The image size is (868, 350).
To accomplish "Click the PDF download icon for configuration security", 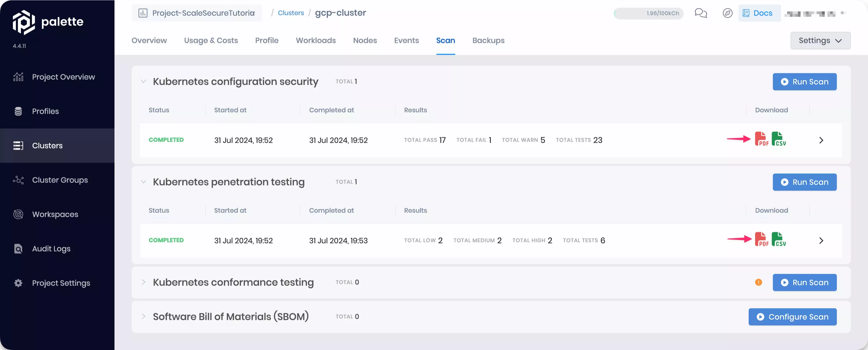I will coord(761,140).
